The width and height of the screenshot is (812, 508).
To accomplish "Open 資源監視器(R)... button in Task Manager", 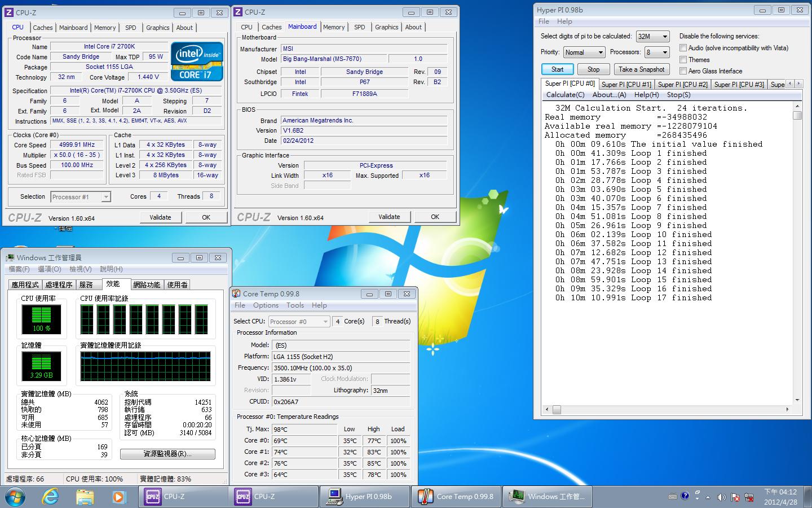I will pos(167,454).
